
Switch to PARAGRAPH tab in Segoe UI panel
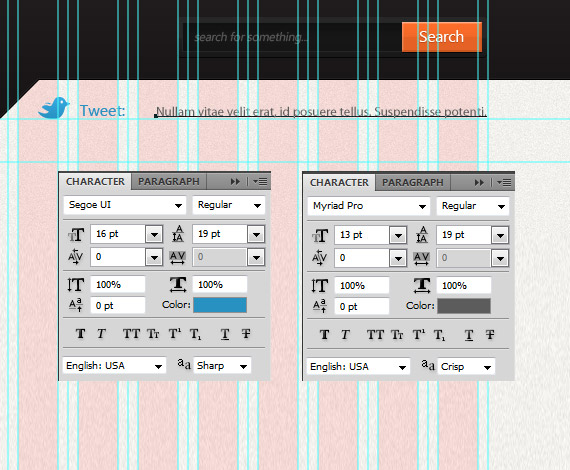[x=169, y=181]
